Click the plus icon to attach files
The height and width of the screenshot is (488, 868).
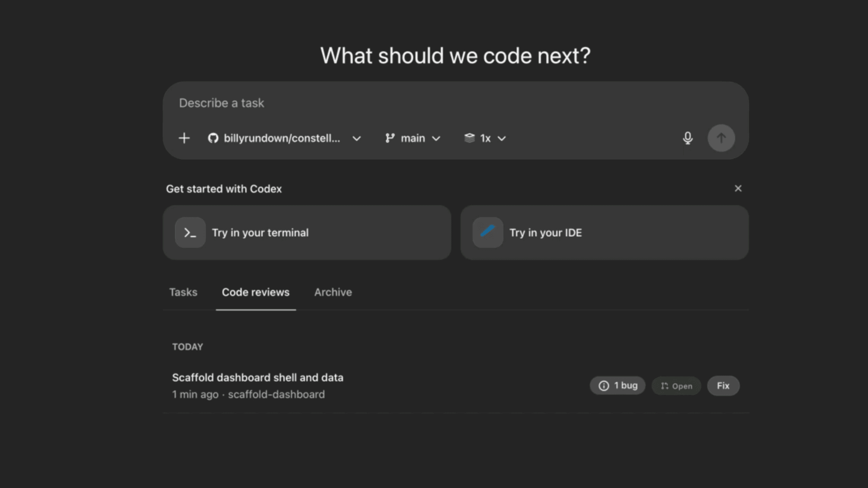pyautogui.click(x=184, y=138)
